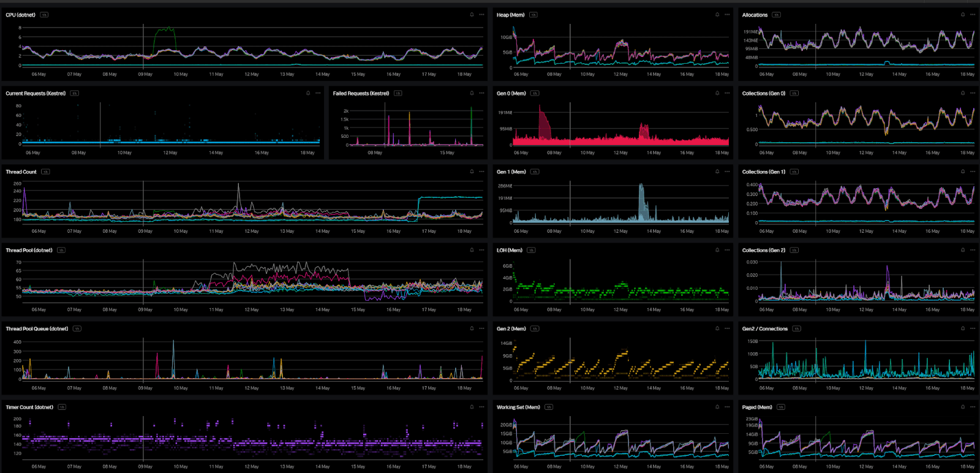This screenshot has height=473, width=980.
Task: Expand options menu for Gen 0 (Mem) panel
Action: [727, 93]
